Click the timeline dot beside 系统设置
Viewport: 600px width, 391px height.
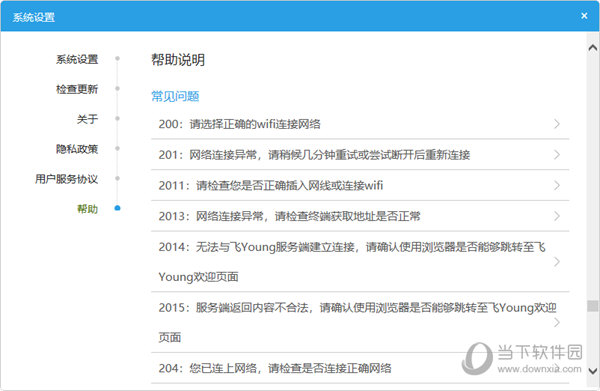(x=117, y=59)
